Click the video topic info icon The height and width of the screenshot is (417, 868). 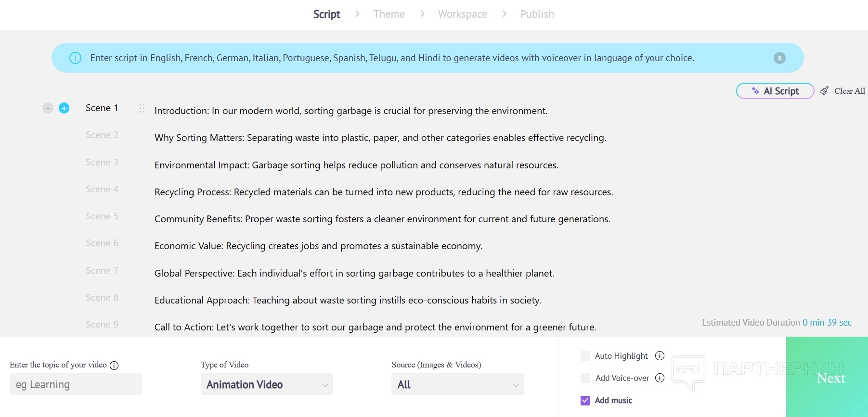click(x=114, y=365)
